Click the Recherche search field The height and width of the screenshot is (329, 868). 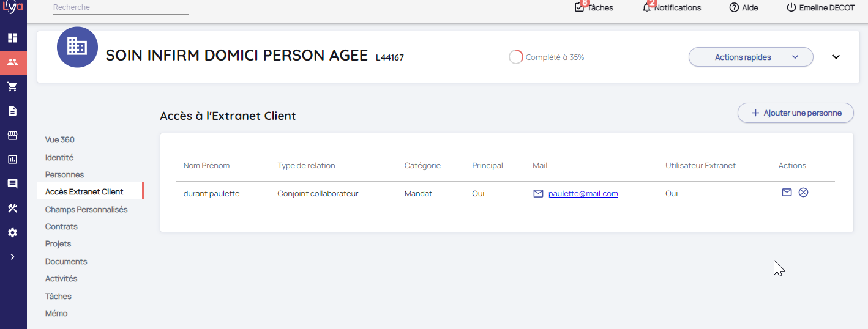coord(120,7)
